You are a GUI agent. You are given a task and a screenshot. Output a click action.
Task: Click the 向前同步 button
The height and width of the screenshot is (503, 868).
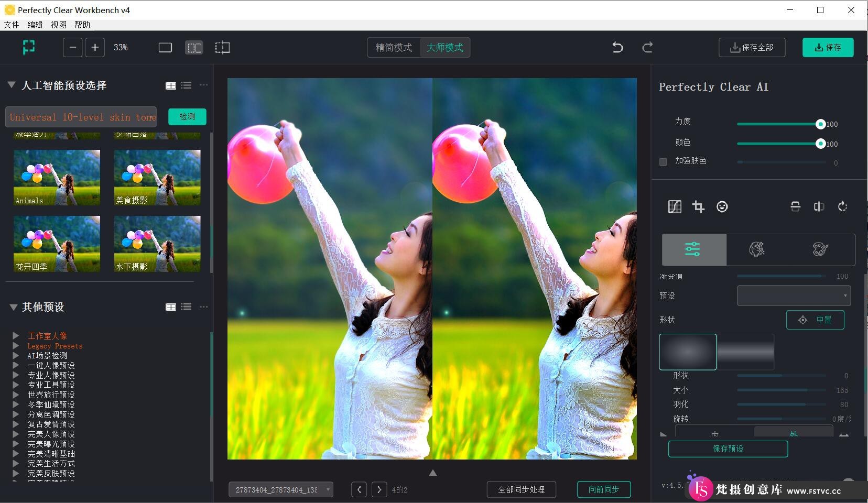coord(604,489)
